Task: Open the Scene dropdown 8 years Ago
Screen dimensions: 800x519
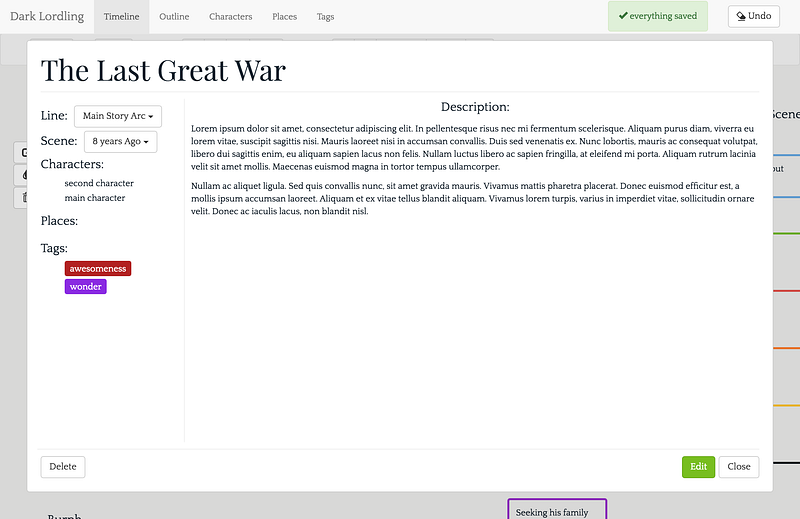Action: point(120,141)
